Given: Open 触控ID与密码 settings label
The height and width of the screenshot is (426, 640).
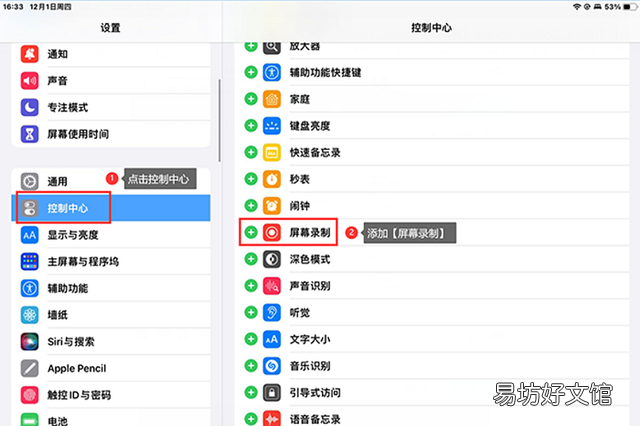Looking at the screenshot, I should [x=79, y=395].
